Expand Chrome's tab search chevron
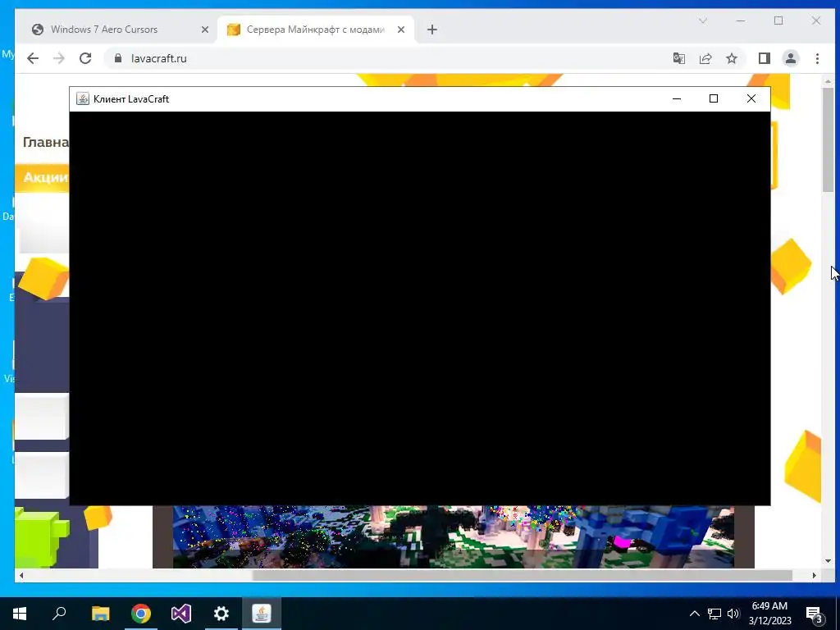This screenshot has height=630, width=840. [703, 21]
